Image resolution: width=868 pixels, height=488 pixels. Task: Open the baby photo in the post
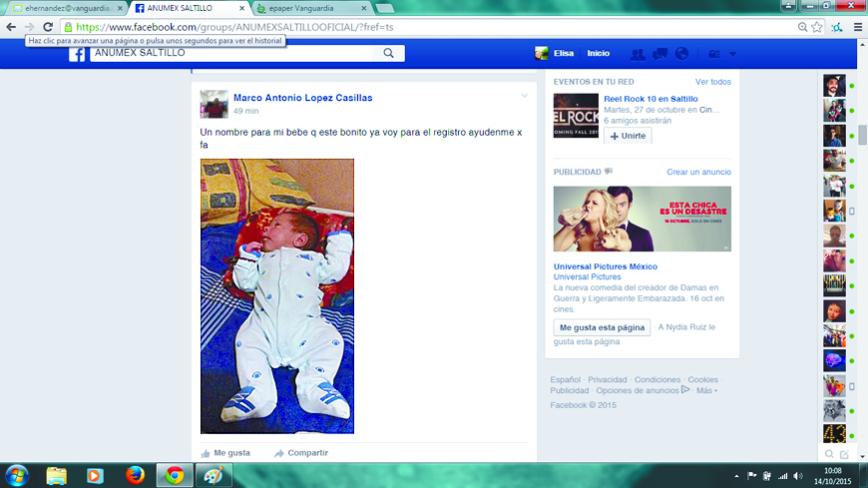click(277, 296)
